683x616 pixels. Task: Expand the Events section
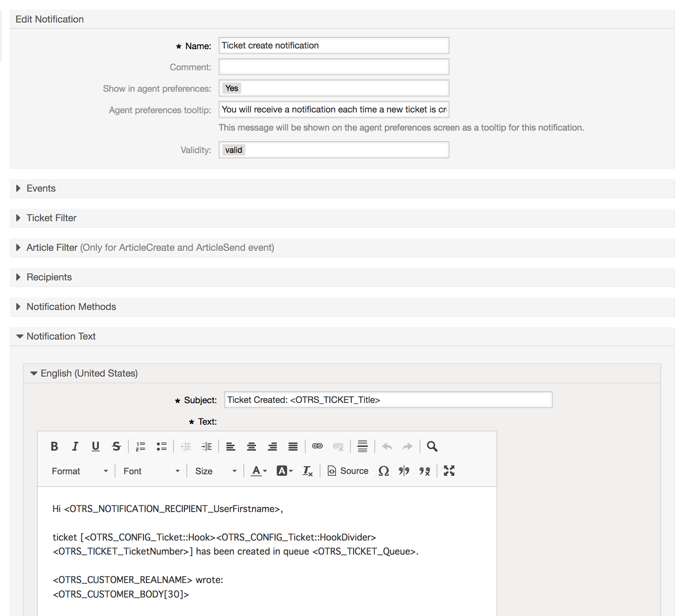41,188
